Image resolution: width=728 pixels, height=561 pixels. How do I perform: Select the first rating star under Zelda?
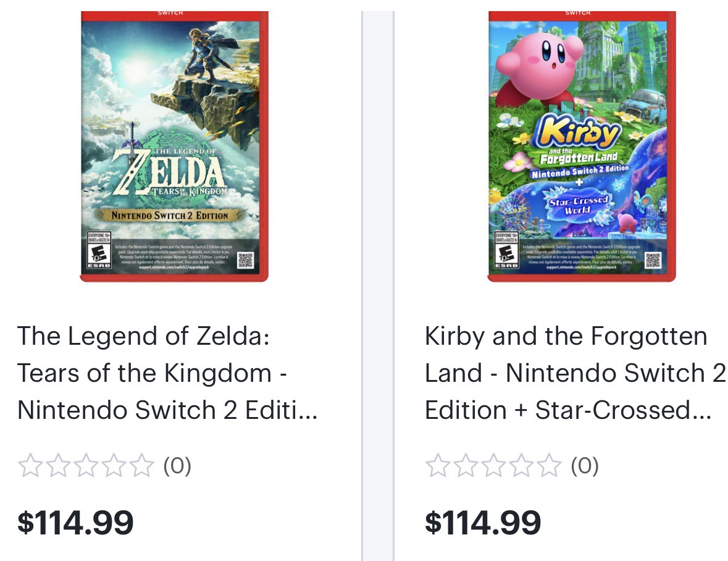30,465
